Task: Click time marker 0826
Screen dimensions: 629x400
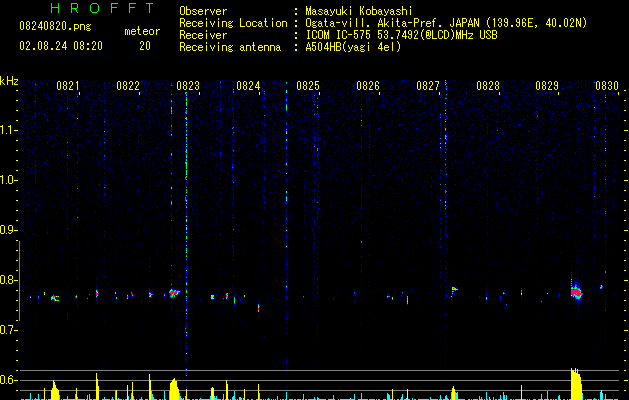Action: pos(368,86)
